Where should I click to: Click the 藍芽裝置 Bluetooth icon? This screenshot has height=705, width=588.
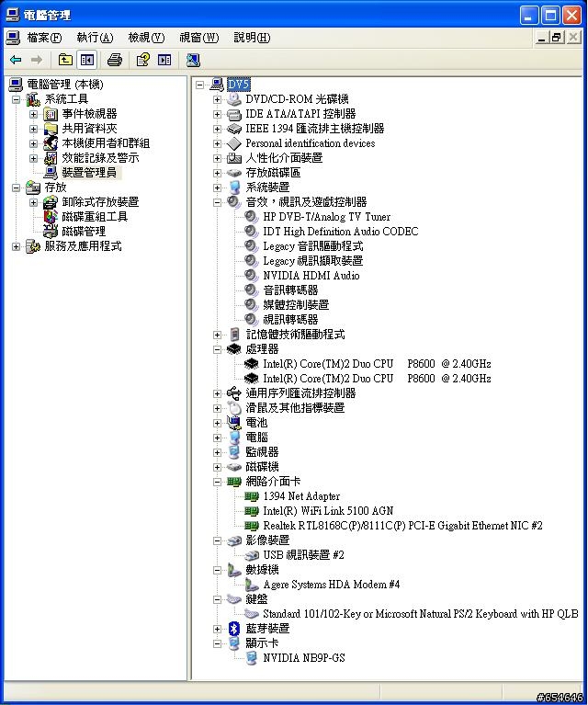(234, 629)
